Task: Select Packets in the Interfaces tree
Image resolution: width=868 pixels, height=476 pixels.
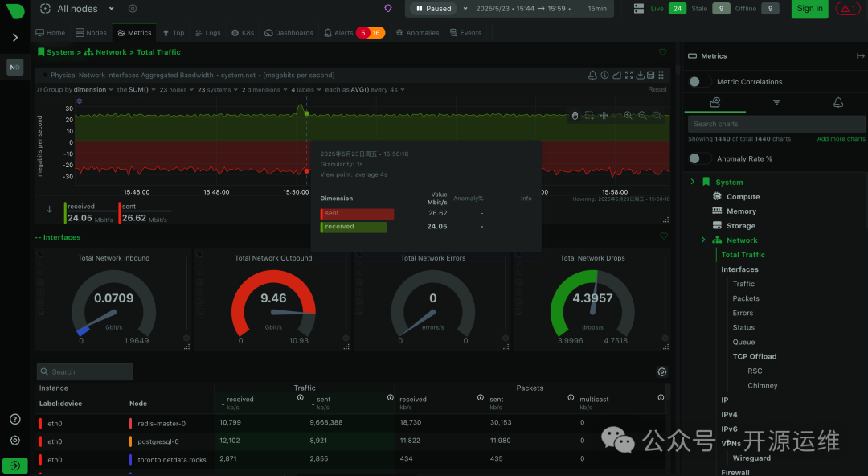Action: pos(746,298)
